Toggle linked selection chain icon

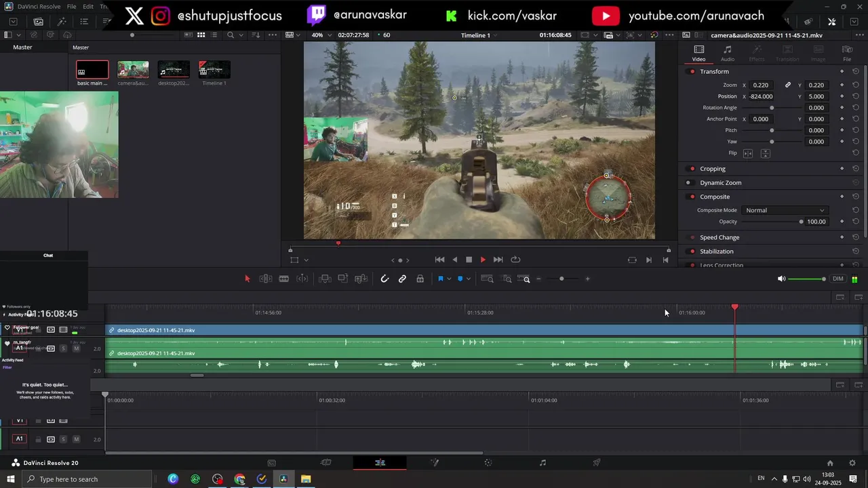click(x=402, y=279)
